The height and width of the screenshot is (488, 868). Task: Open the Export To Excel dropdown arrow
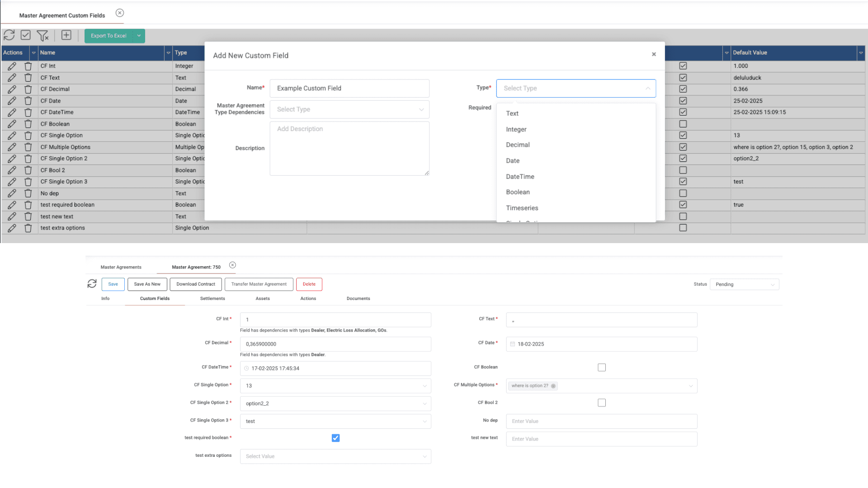click(139, 36)
